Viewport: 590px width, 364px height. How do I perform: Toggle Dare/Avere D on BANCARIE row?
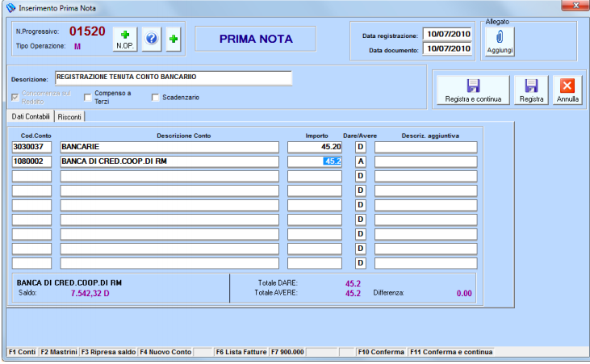coord(361,147)
